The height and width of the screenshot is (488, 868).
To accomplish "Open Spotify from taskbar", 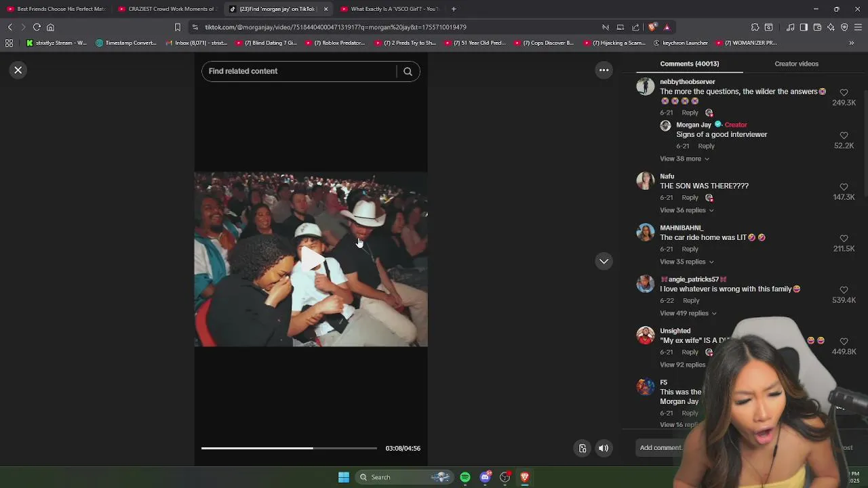I will point(465,477).
